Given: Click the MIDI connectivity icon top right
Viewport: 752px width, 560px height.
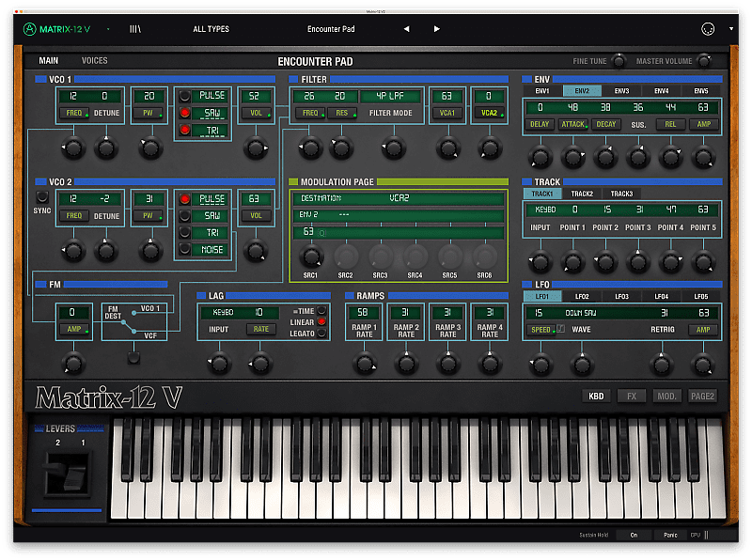Looking at the screenshot, I should pos(707,27).
